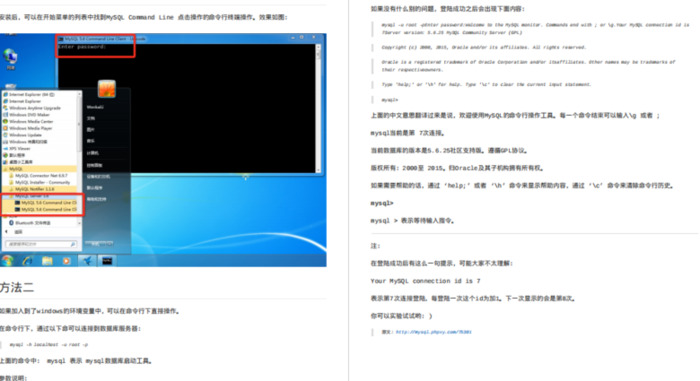Click the MySQL command line window scrollbar
Viewport: 700px width, 381px height.
pyautogui.click(x=318, y=109)
